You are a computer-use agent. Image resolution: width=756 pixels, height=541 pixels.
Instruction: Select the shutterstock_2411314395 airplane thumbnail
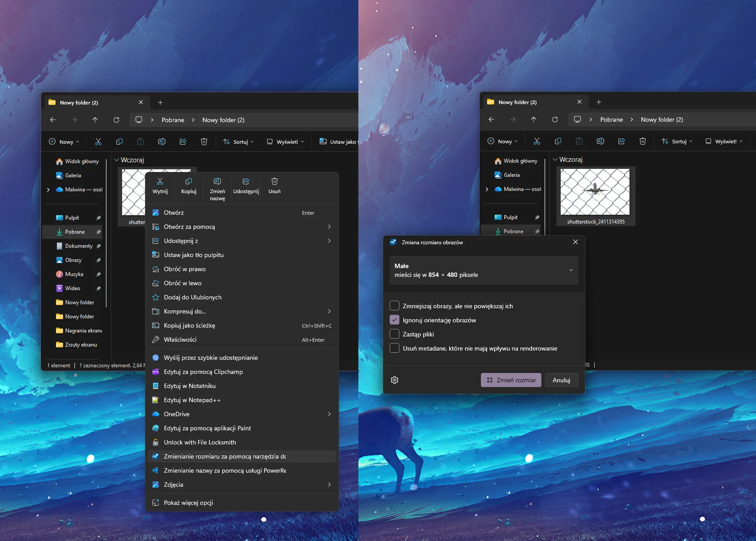click(595, 192)
